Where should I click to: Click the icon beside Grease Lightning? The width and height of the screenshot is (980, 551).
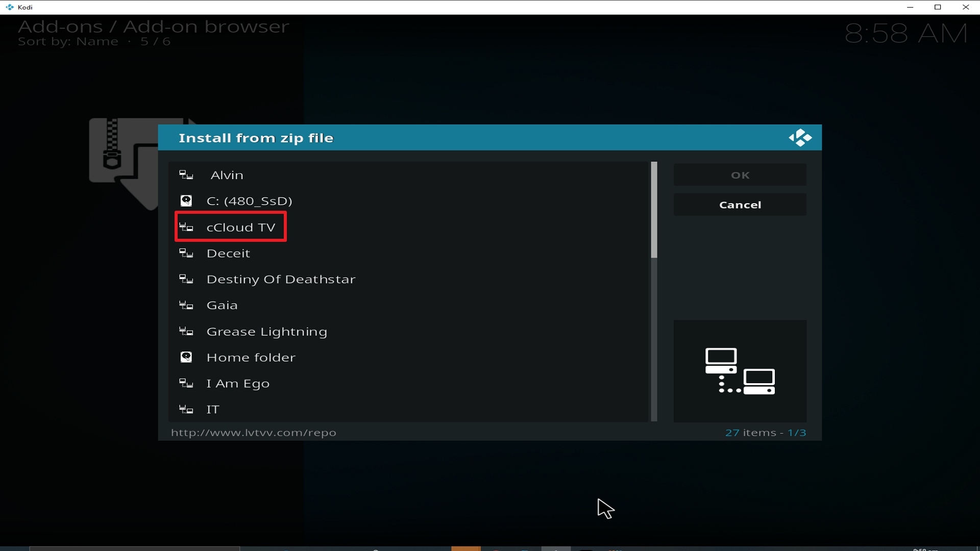(186, 332)
